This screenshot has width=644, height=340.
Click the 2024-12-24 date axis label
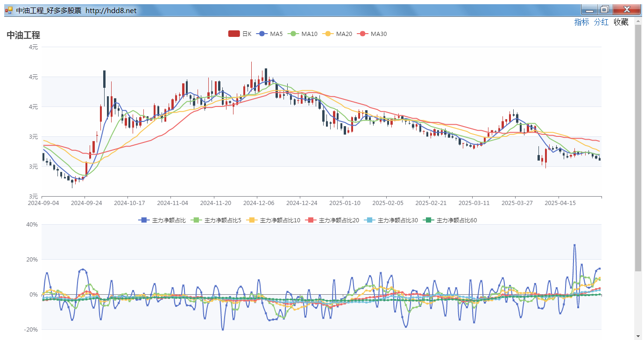pos(302,203)
